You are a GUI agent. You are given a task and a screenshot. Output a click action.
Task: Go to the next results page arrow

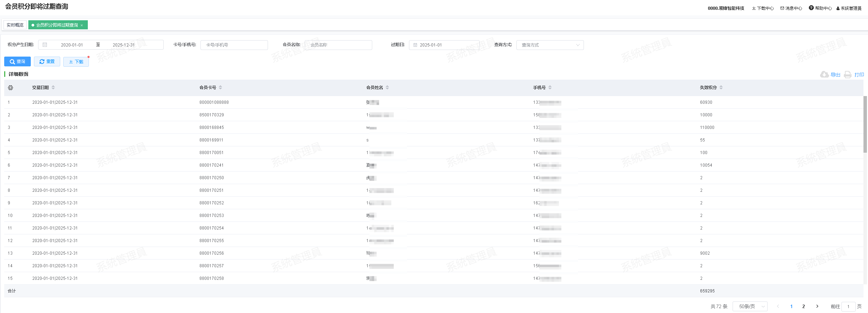(817, 306)
